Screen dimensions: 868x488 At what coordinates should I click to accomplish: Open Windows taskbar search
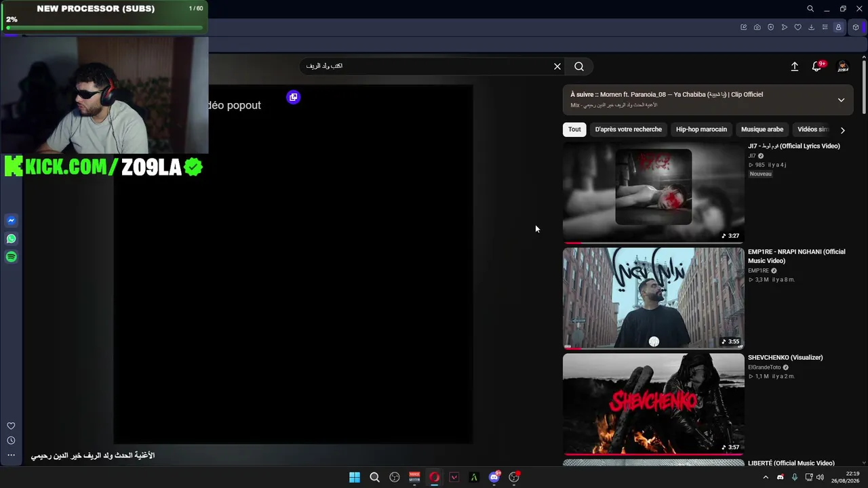point(374,477)
